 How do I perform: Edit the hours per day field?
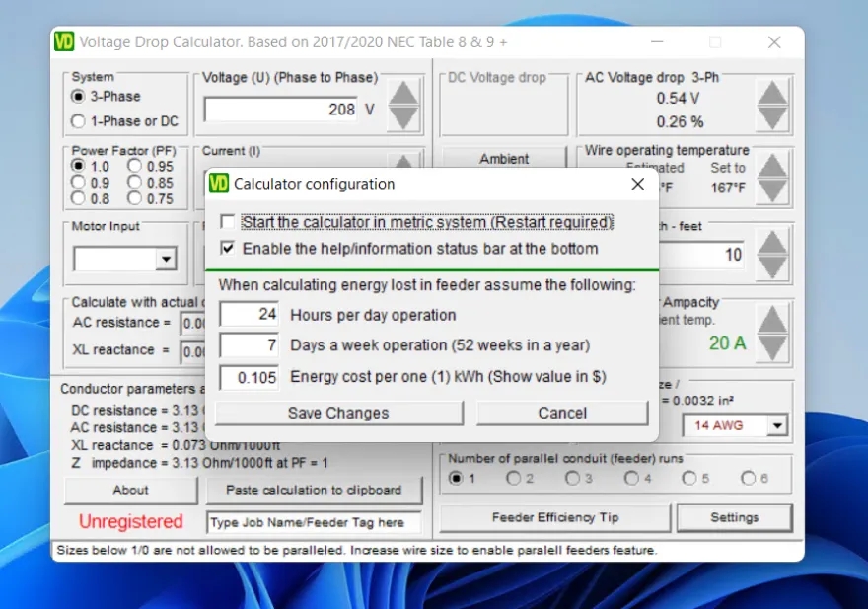(x=250, y=314)
